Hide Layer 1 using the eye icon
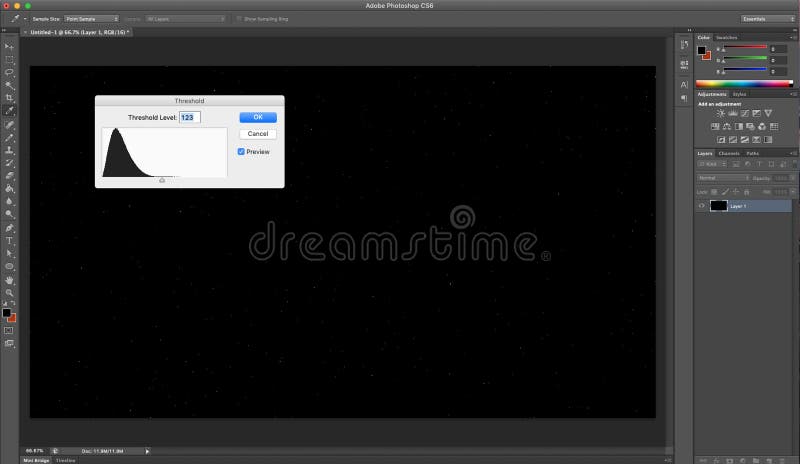Screen dimensions: 800x464 click(x=702, y=206)
